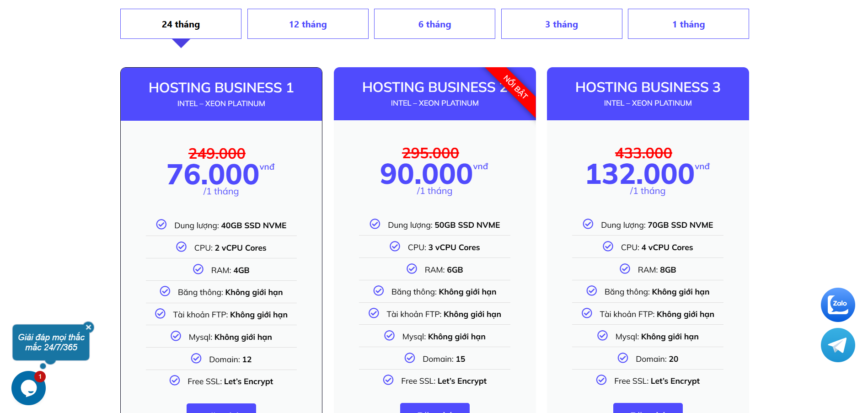The width and height of the screenshot is (868, 413).
Task: Switch to 1 tháng pricing
Action: point(688,24)
